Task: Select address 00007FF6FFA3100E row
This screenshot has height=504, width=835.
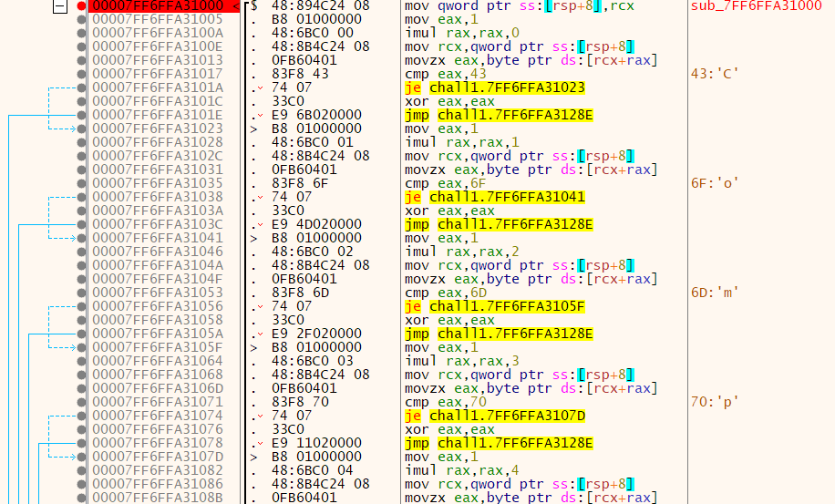Action: [x=158, y=46]
